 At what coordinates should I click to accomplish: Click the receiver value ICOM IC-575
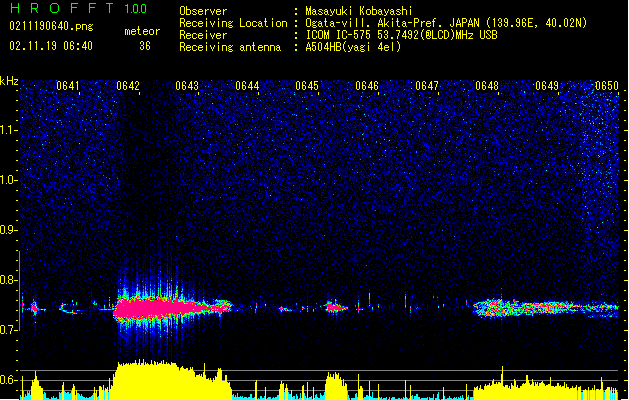coord(339,35)
